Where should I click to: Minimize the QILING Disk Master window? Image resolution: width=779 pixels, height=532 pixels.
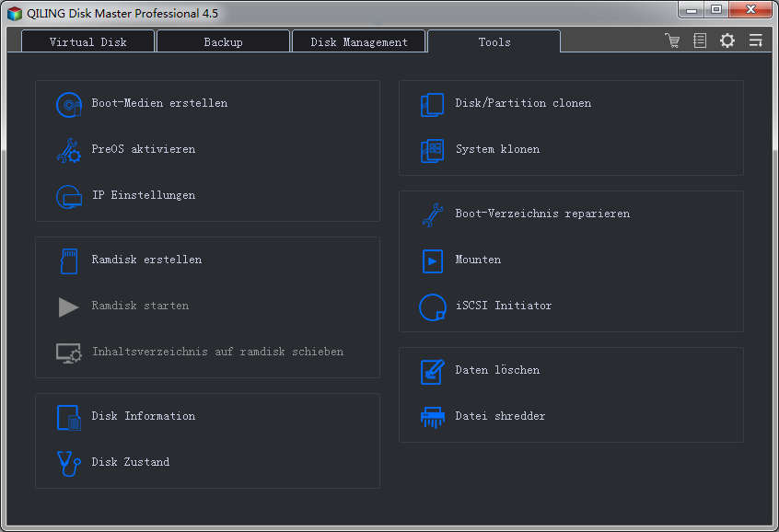tap(692, 9)
